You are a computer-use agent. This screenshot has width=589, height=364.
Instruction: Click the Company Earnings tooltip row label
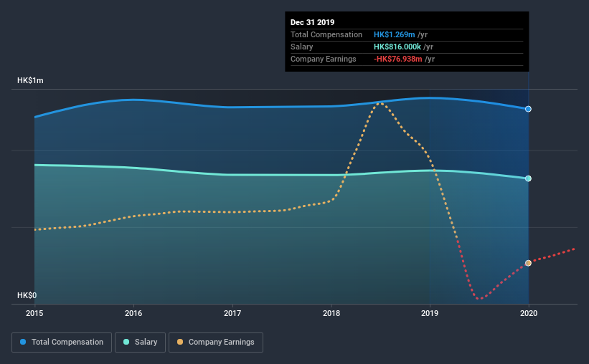coord(323,59)
